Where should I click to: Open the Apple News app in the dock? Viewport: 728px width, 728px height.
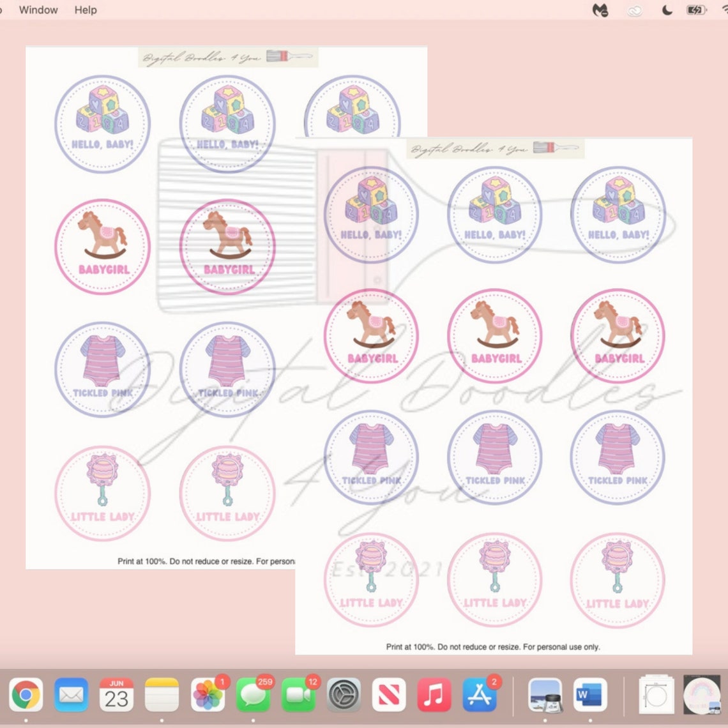389,695
